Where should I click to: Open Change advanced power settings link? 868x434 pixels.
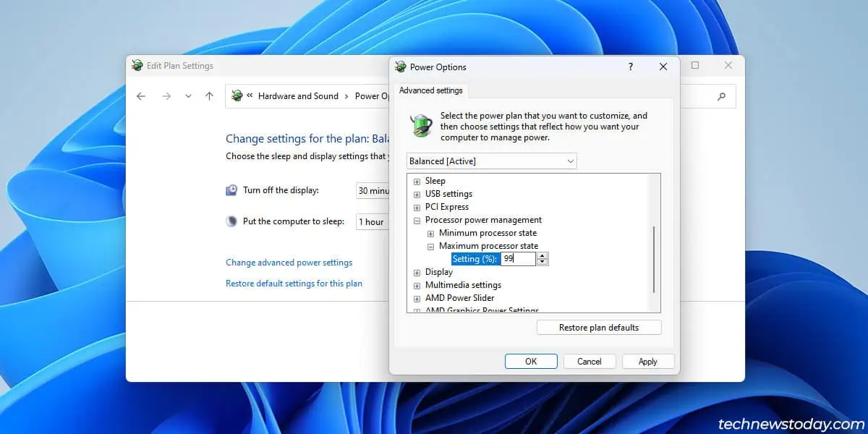(289, 263)
